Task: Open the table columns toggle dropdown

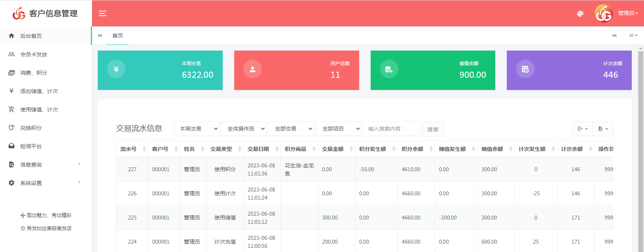Action: (x=583, y=129)
